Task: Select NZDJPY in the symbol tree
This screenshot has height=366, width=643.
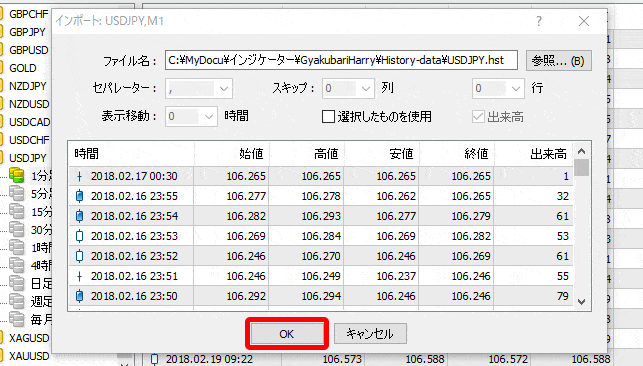Action: point(28,86)
